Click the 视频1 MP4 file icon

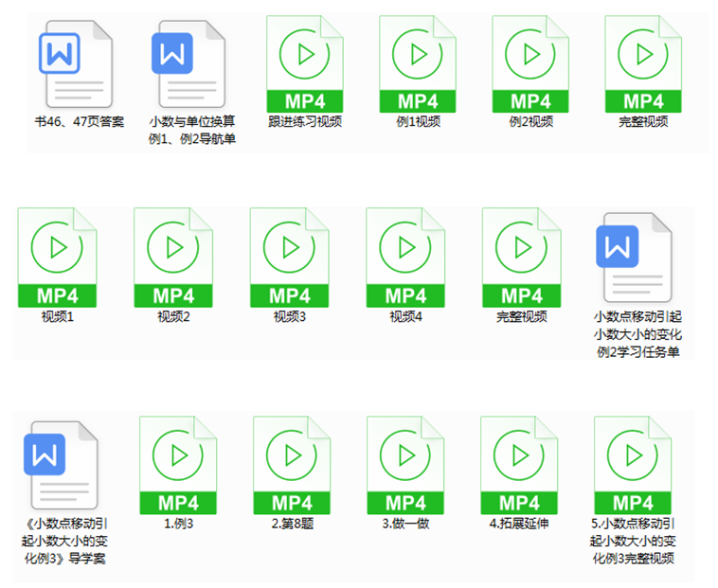(57, 258)
